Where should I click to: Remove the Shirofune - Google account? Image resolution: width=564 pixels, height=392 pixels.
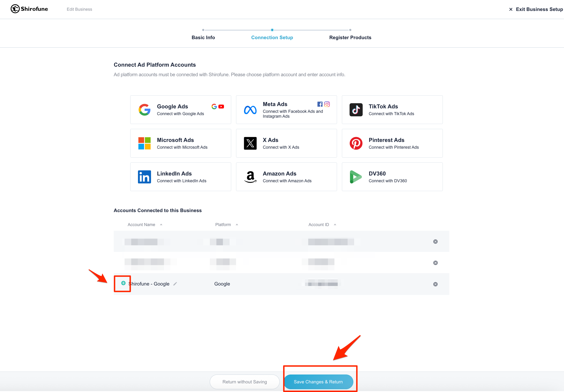click(x=435, y=284)
